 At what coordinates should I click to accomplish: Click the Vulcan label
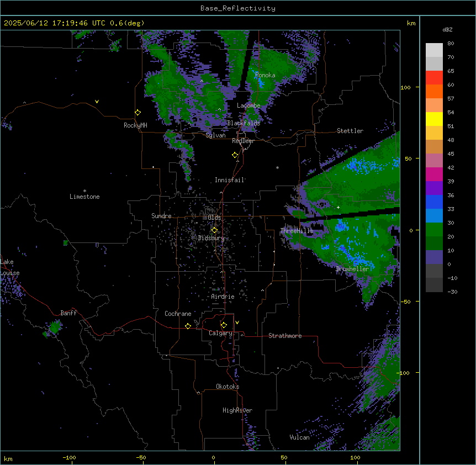pyautogui.click(x=300, y=437)
